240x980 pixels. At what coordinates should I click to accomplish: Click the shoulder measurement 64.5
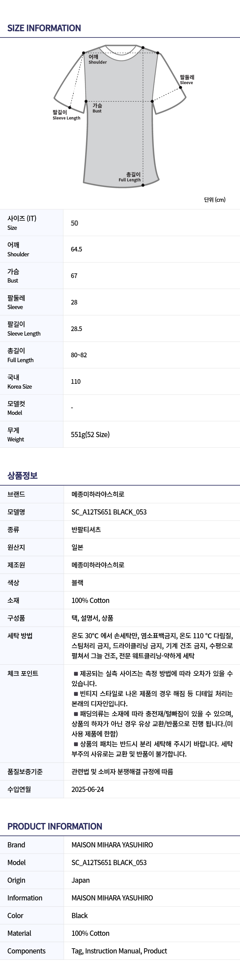pyautogui.click(x=76, y=249)
